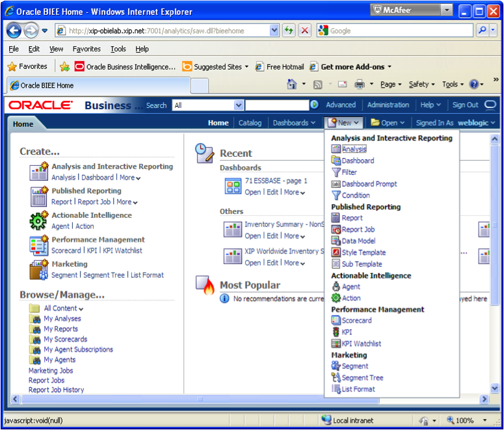The image size is (504, 430).
Task: Click the Data Model icon
Action: coord(336,241)
